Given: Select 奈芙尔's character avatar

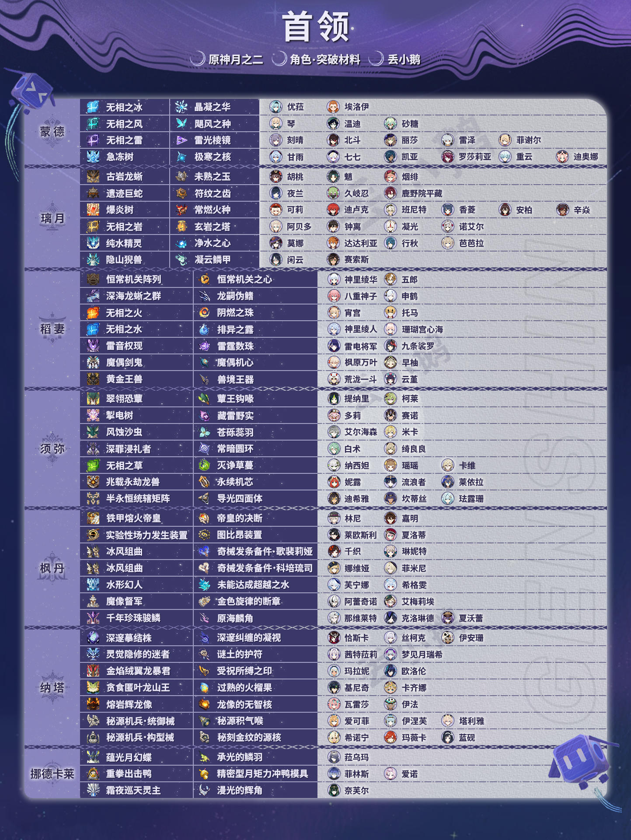Looking at the screenshot, I should pos(334,791).
